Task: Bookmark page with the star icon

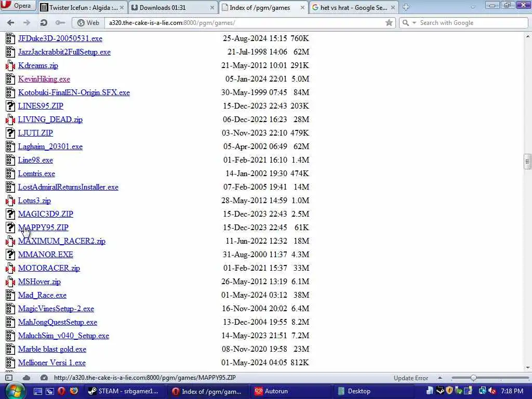Action: [389, 23]
